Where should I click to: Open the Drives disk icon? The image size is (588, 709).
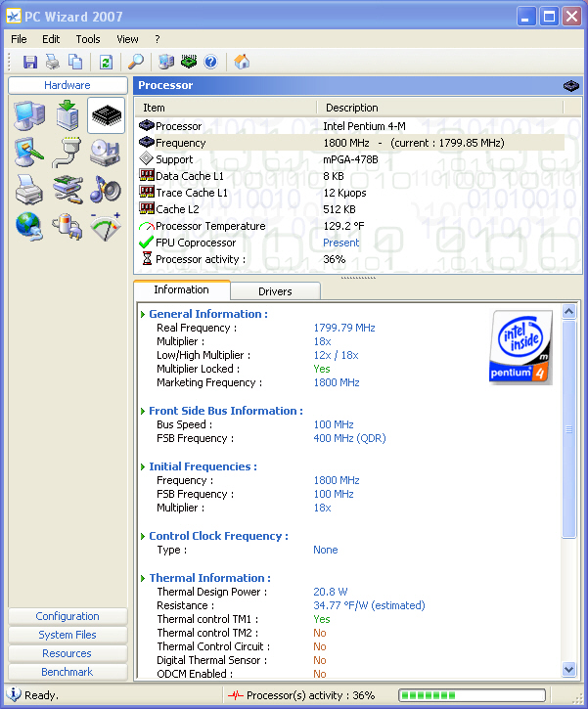click(x=105, y=153)
